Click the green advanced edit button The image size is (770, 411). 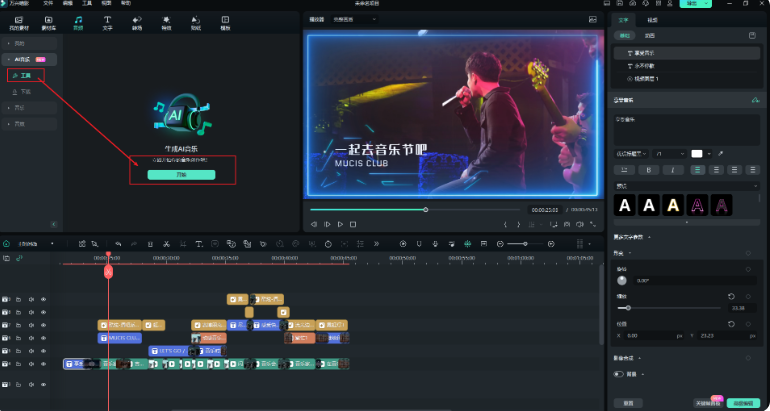(x=743, y=403)
